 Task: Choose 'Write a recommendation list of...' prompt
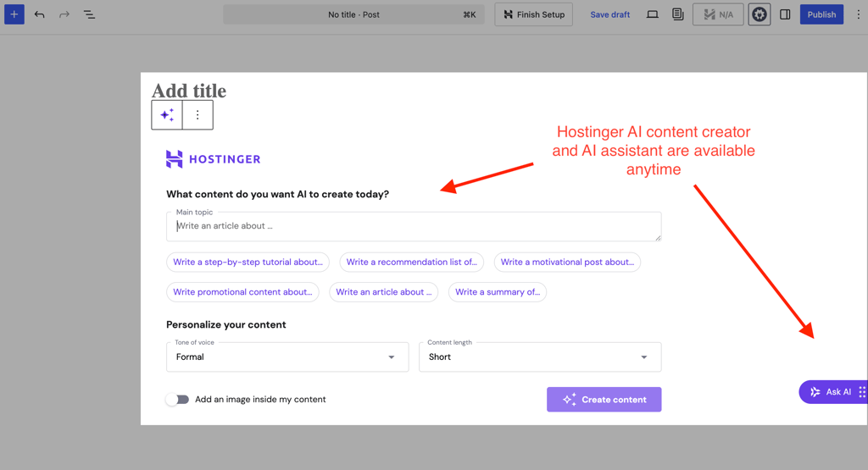[x=412, y=262]
